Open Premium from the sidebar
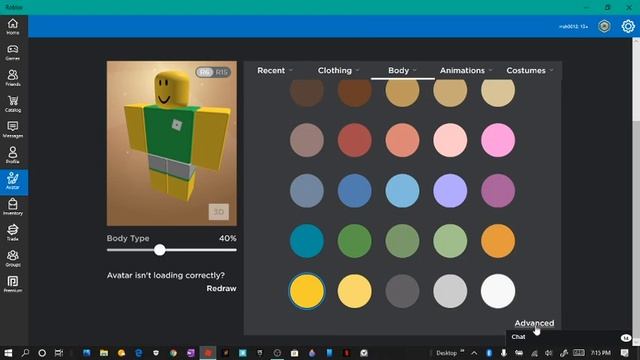The width and height of the screenshot is (640, 360). pos(13,284)
